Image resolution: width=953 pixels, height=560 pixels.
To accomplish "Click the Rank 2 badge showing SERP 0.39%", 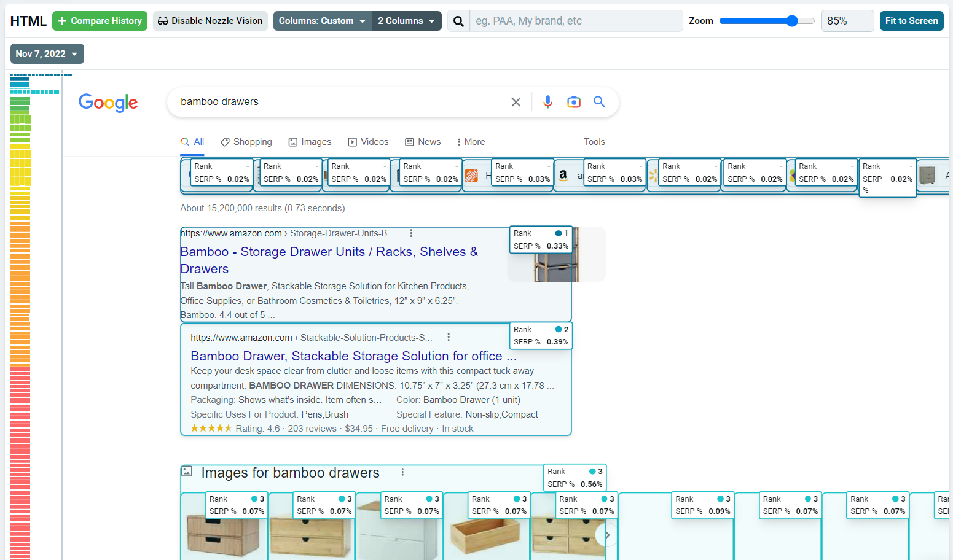I will [x=541, y=336].
